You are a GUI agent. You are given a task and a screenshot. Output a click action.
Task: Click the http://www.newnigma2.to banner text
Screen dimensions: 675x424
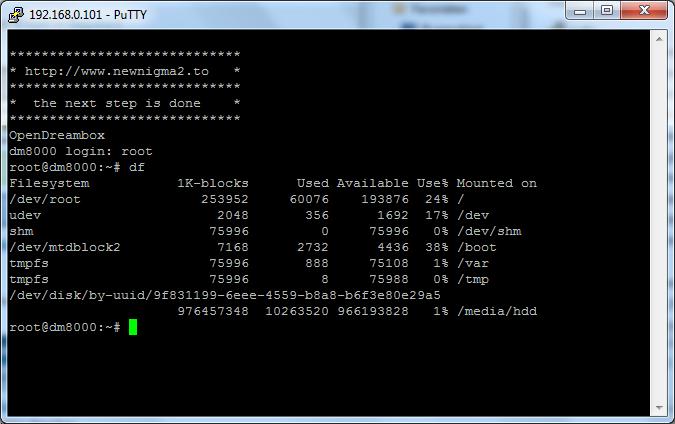117,71
